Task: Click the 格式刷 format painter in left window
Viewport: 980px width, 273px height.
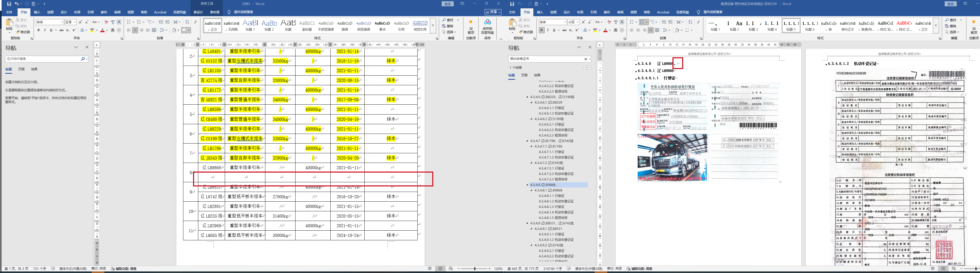Action: pyautogui.click(x=23, y=32)
